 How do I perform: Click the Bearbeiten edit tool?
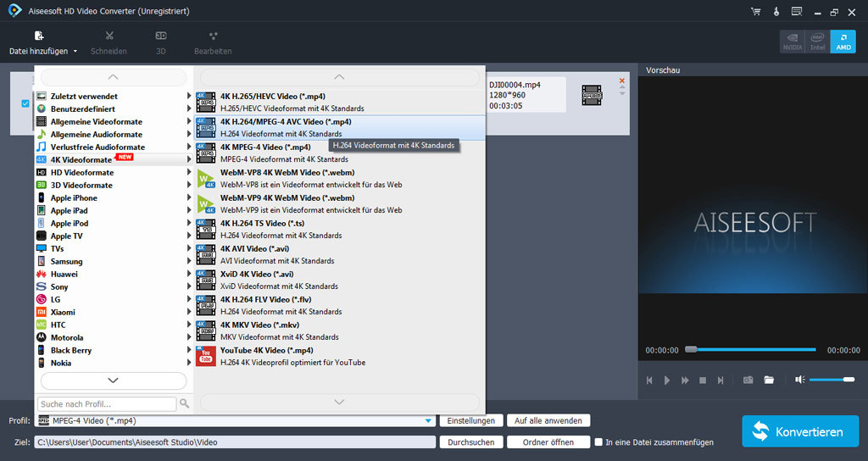tap(213, 42)
